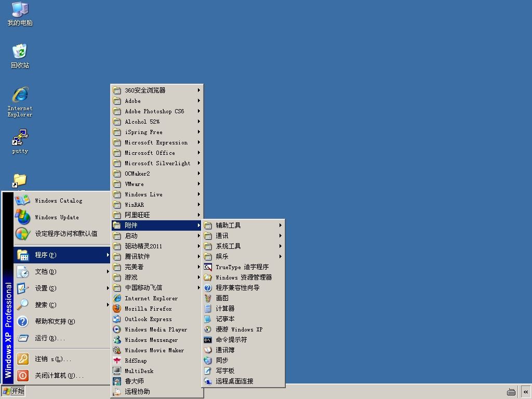Expand the 辅助工具 submenu arrow
The height and width of the screenshot is (399, 532).
[281, 225]
